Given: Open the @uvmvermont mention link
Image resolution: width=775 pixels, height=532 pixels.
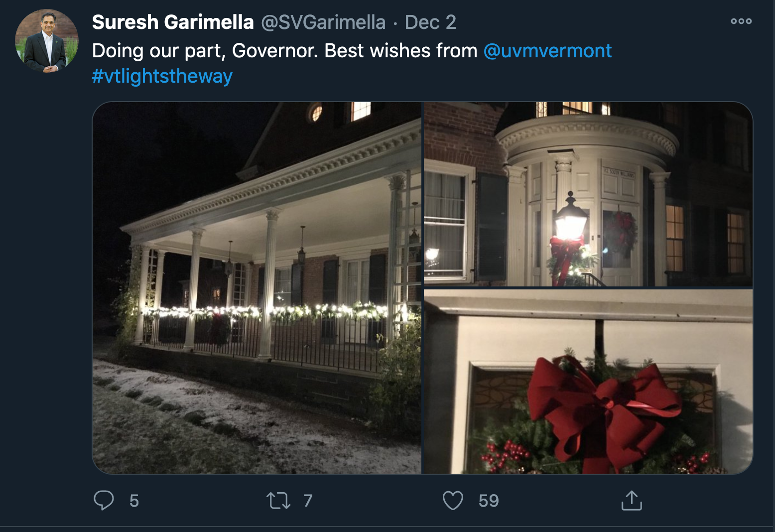Looking at the screenshot, I should tap(547, 51).
